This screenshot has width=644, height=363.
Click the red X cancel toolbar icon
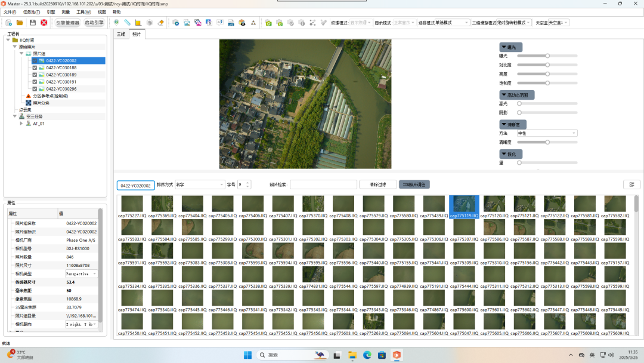tap(44, 23)
